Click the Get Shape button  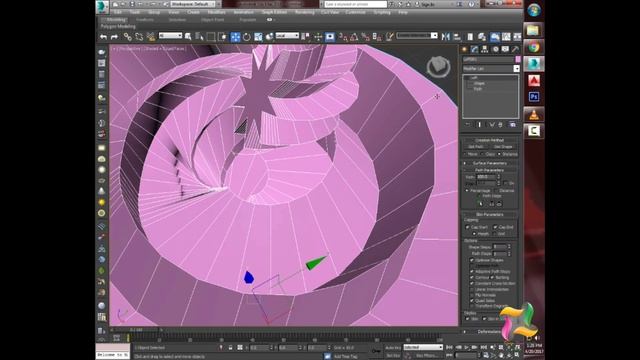pyautogui.click(x=503, y=147)
